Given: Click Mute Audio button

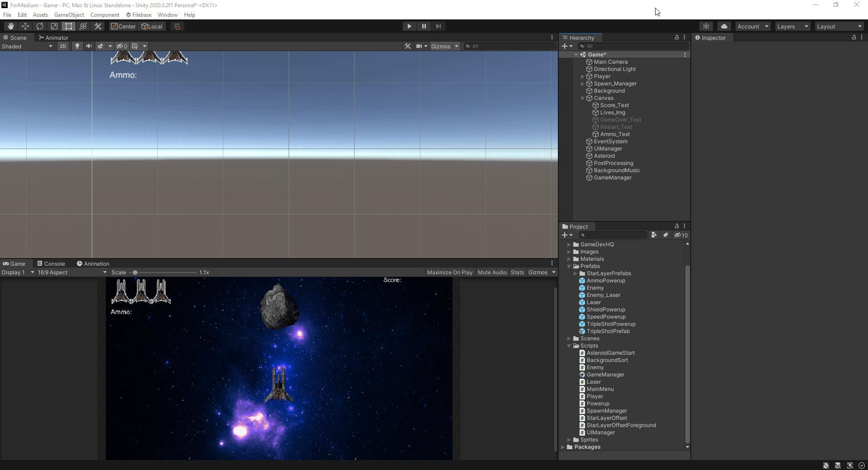Looking at the screenshot, I should click(492, 273).
